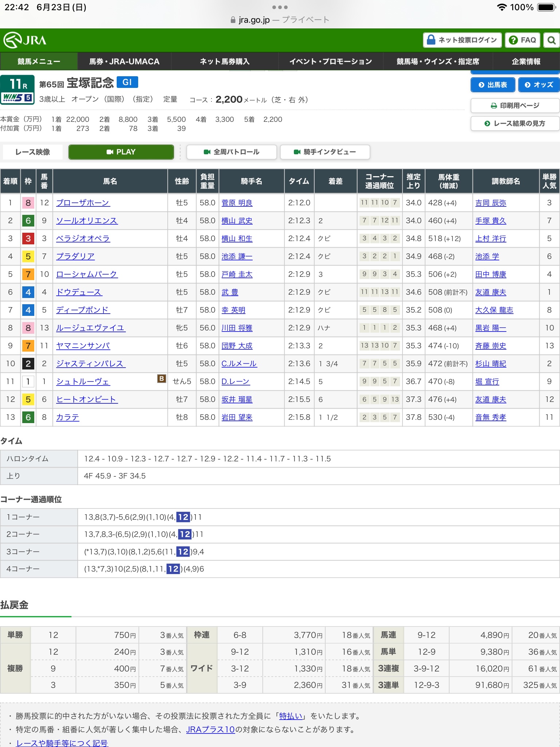Screen dimensions: 560x747
Task: Open 馬券・JRA-UMACA menu
Action: pyautogui.click(x=124, y=61)
